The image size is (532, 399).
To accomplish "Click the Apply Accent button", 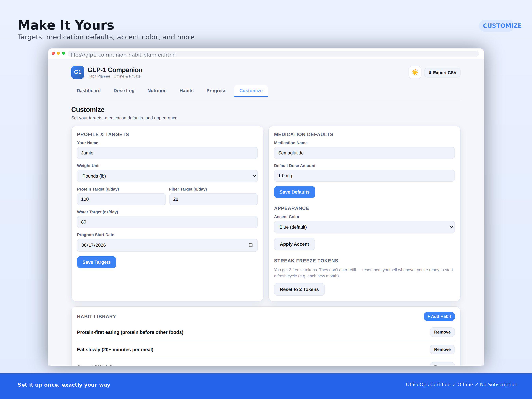I will click(x=294, y=244).
